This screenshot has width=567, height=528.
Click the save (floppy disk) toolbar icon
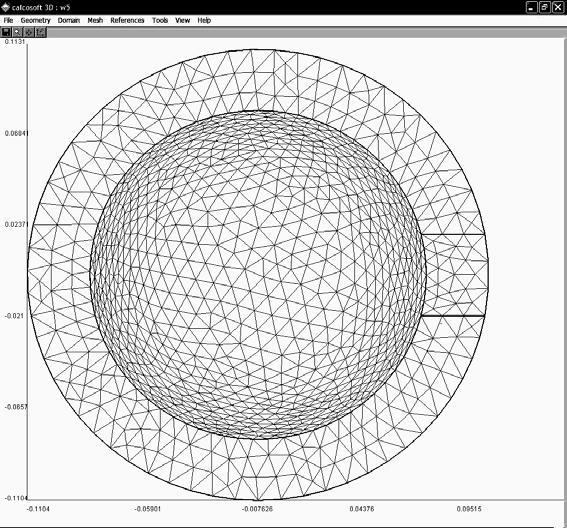(x=6, y=33)
